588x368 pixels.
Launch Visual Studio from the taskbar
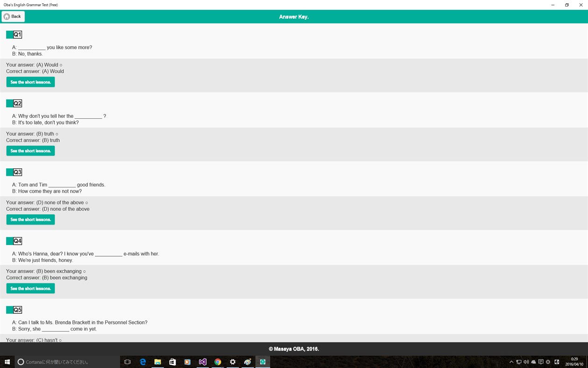coord(202,361)
